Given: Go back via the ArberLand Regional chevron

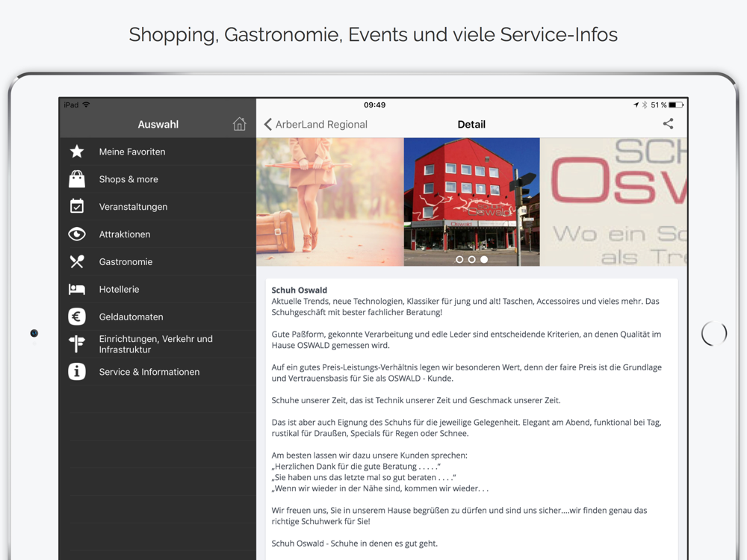Looking at the screenshot, I should pyautogui.click(x=267, y=124).
